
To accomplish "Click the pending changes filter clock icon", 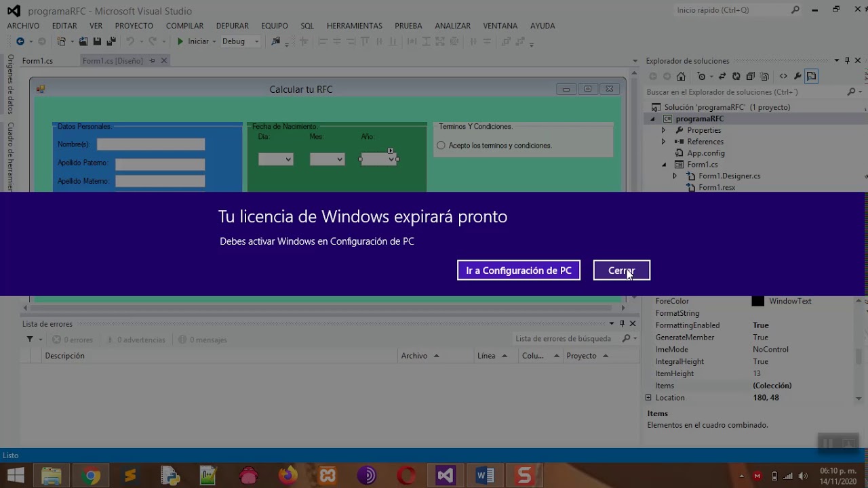I will (x=702, y=77).
